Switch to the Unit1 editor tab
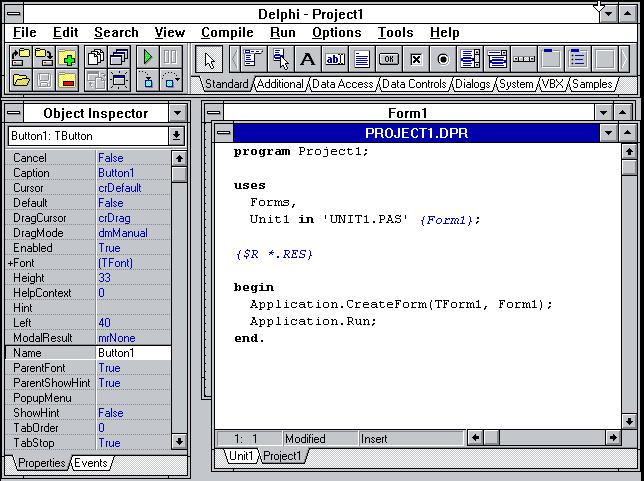 (x=240, y=456)
